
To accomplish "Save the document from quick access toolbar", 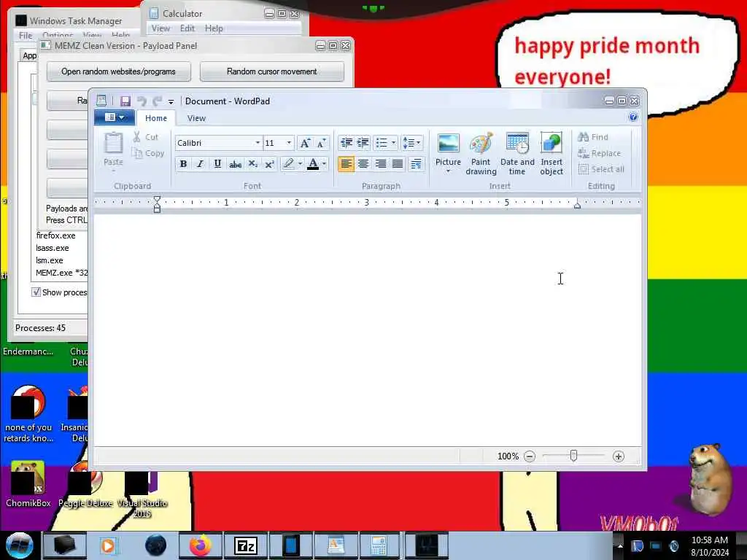I will [x=125, y=101].
